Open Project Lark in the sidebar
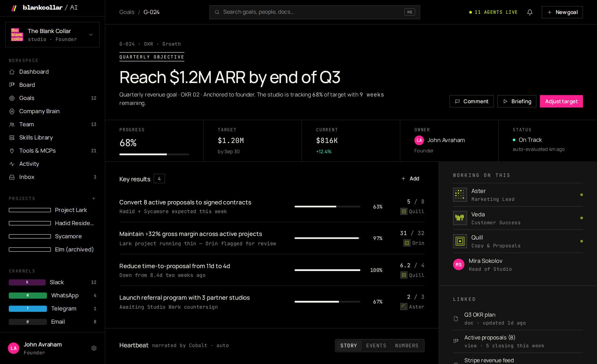Image resolution: width=597 pixels, height=364 pixels. coord(52,210)
